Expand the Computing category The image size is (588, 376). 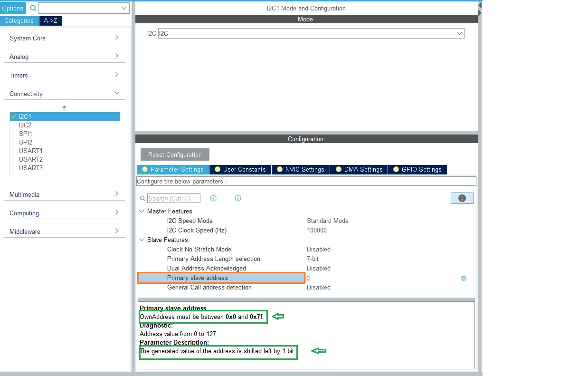coord(65,213)
